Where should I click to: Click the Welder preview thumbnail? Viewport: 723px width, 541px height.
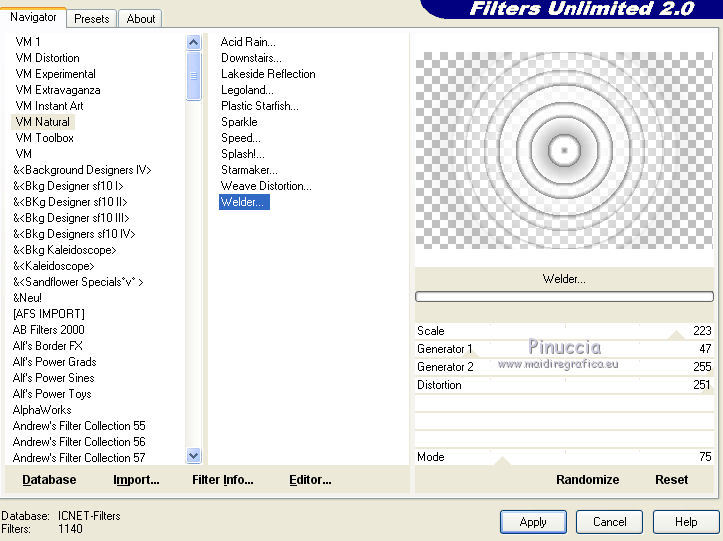[x=564, y=150]
